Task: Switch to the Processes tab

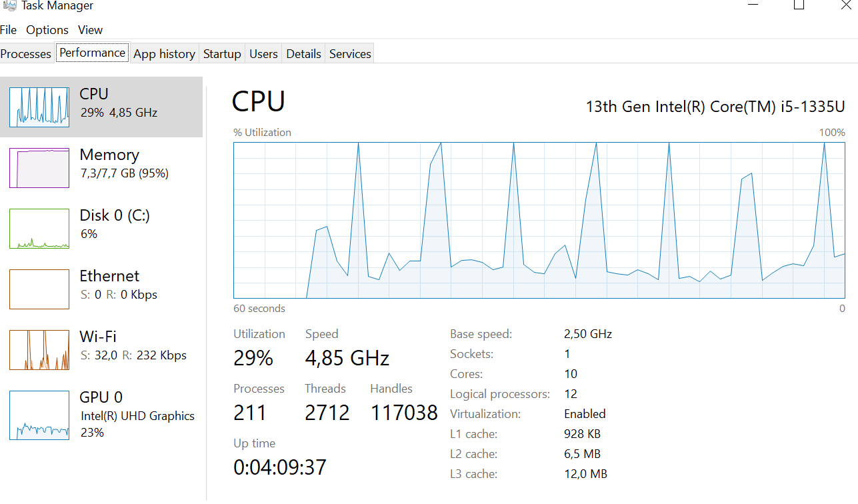Action: (x=26, y=54)
